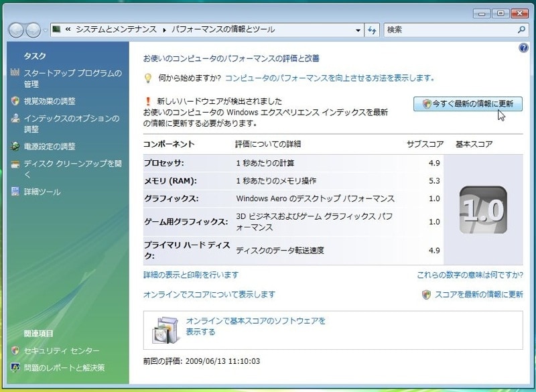Click the back navigation arrow button
536x392 pixels.
16,30
